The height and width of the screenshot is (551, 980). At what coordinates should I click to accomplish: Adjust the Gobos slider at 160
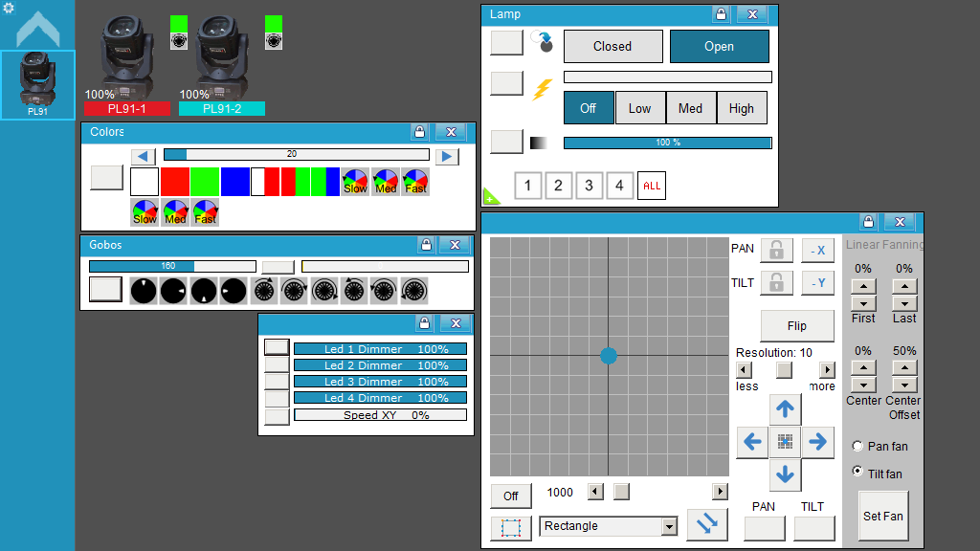point(172,266)
